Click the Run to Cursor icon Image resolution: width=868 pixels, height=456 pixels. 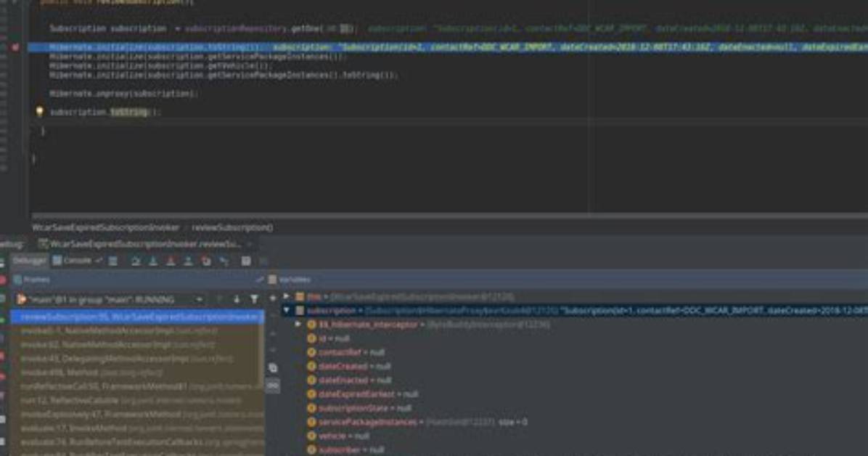[224, 261]
